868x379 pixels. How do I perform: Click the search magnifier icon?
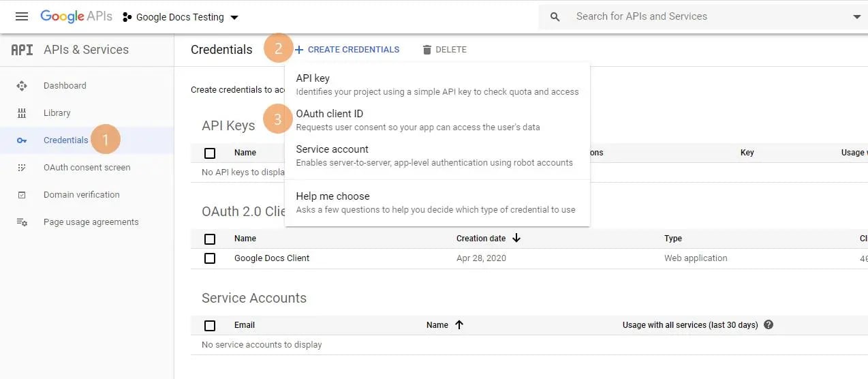555,16
